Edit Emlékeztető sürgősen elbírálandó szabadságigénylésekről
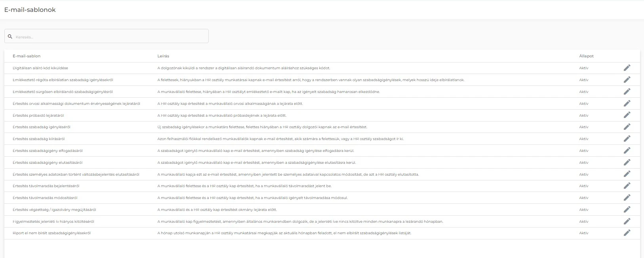Viewport: 644px width, 258px height. [x=627, y=91]
